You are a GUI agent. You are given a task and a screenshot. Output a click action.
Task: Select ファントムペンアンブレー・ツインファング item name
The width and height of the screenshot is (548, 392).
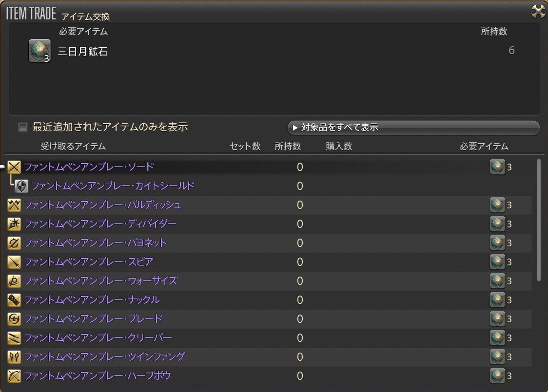(x=104, y=357)
